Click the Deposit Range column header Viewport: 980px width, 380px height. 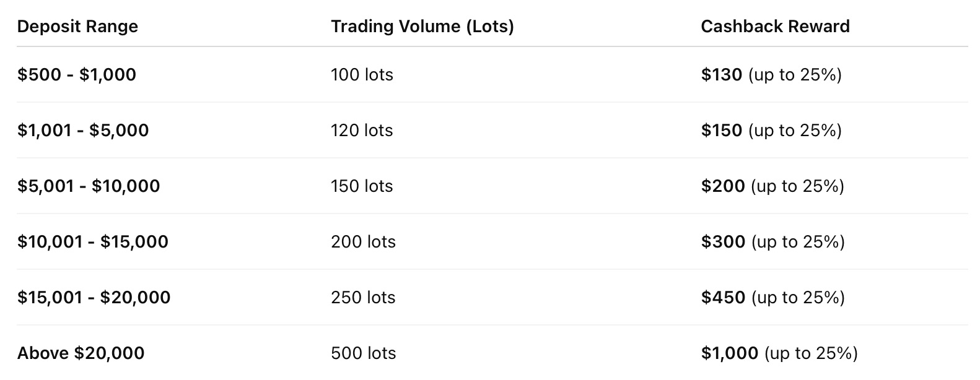pyautogui.click(x=77, y=27)
